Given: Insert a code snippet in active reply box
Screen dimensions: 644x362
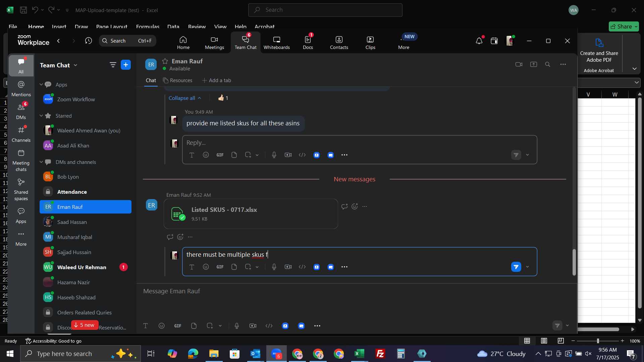Looking at the screenshot, I should 302,267.
